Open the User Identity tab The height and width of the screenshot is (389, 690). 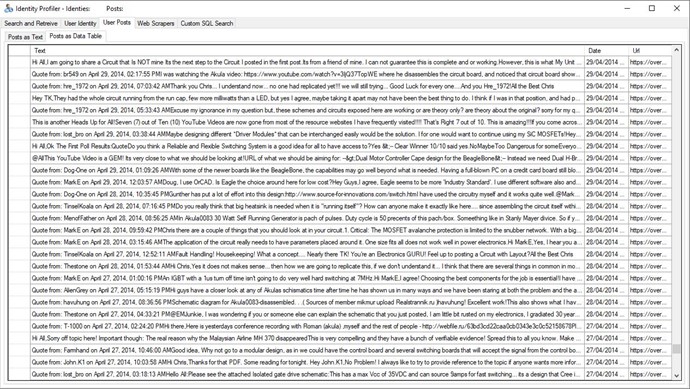(x=80, y=23)
